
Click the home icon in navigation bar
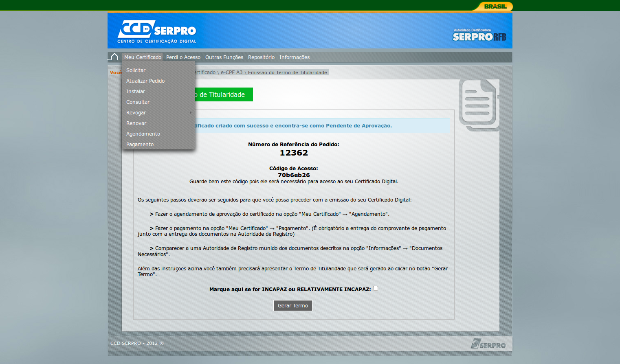[114, 57]
